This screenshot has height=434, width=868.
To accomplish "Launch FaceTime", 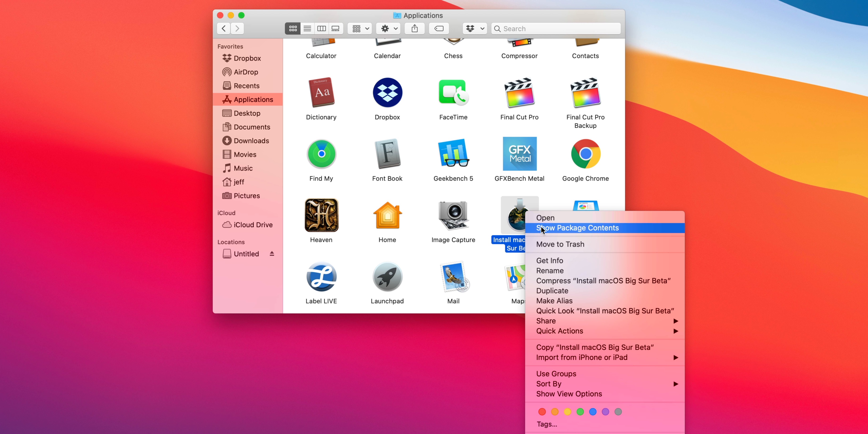I will pyautogui.click(x=453, y=93).
